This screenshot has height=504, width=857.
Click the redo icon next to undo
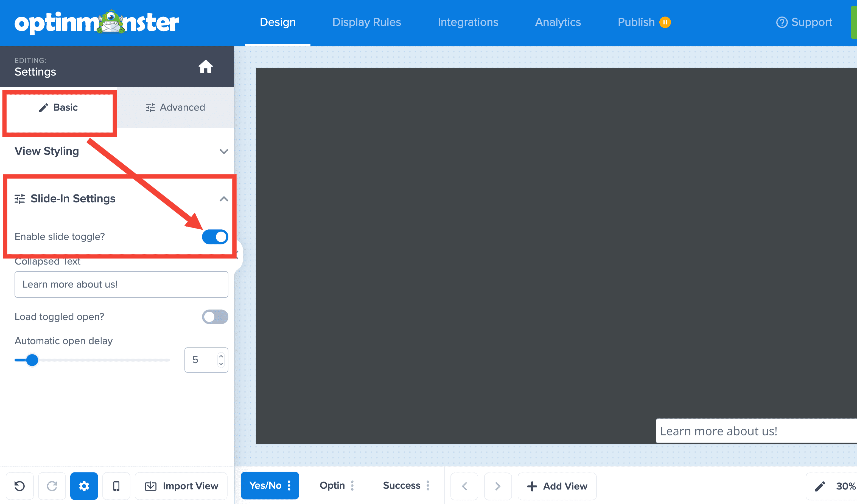(52, 486)
